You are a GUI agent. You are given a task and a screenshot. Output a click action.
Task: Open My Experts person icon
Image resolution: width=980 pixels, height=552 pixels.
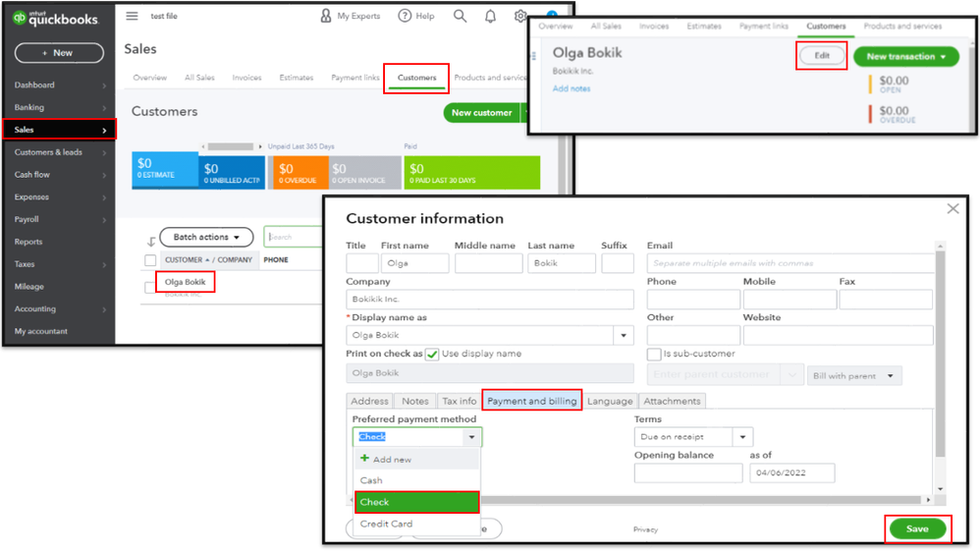326,16
